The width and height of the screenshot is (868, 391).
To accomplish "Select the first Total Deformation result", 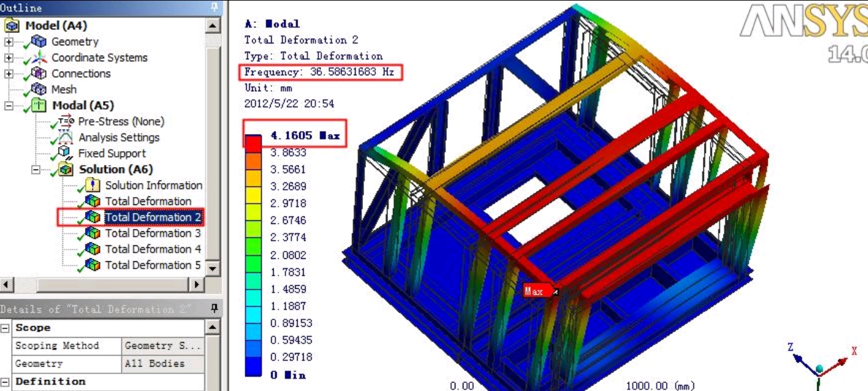I will (x=148, y=201).
